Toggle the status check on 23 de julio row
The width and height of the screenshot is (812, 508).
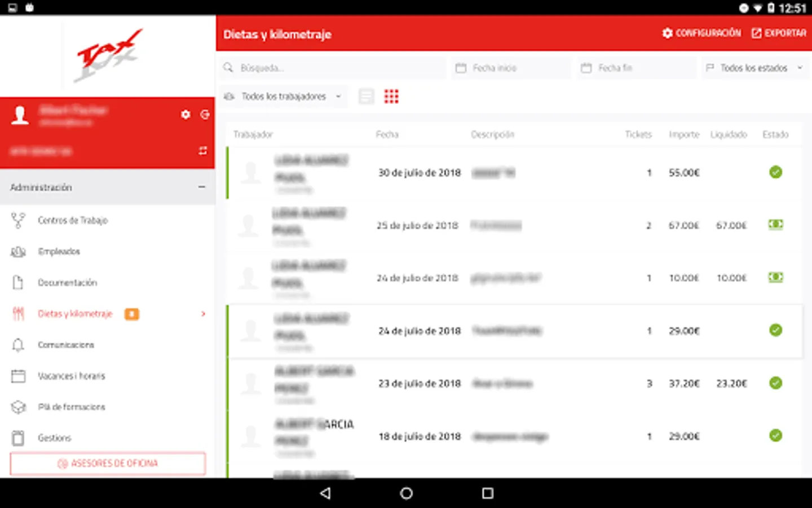point(775,383)
